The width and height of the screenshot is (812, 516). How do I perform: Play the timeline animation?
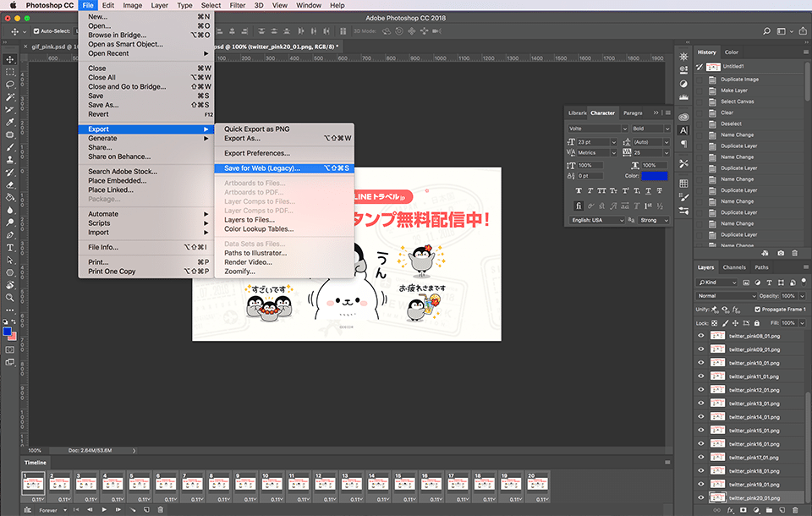(x=104, y=510)
